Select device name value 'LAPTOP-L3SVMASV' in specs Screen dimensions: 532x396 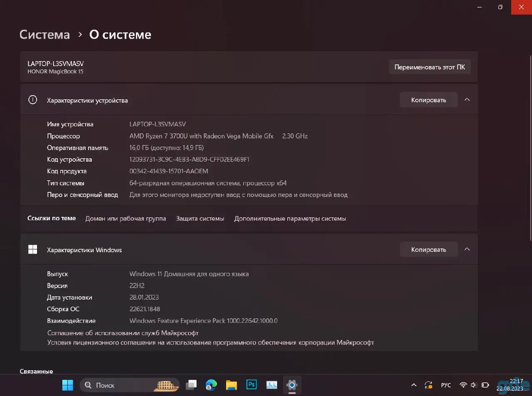coord(158,124)
